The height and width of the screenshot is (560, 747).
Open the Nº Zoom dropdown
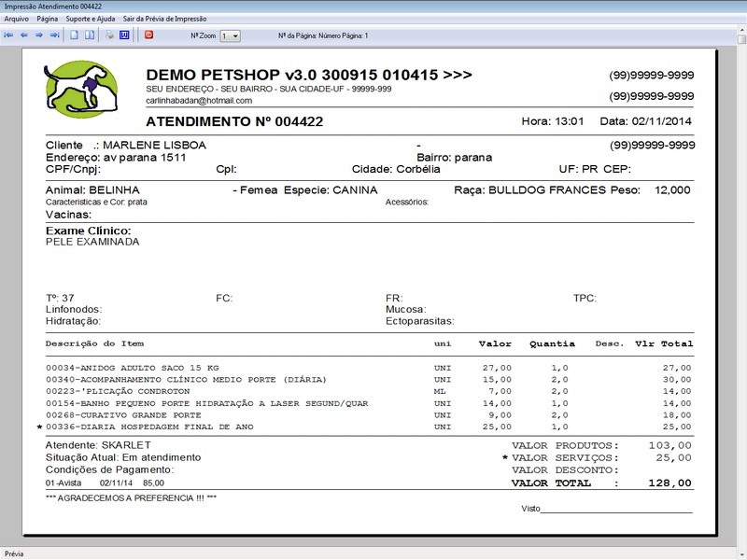point(230,35)
